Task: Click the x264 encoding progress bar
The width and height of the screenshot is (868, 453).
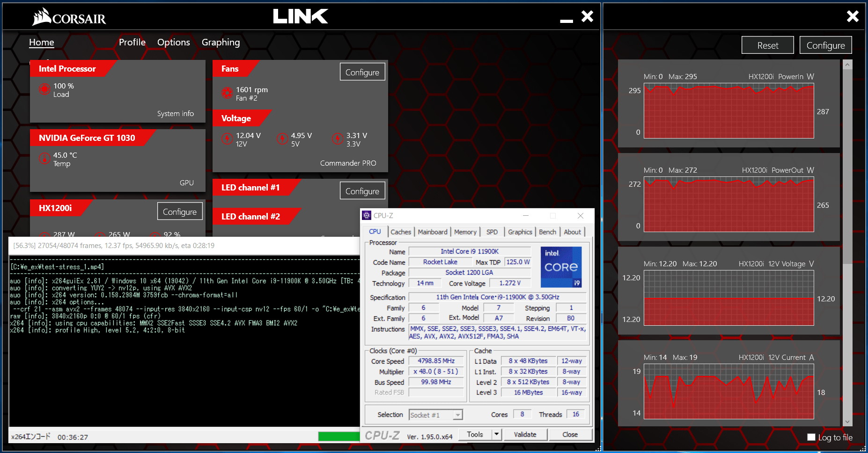Action: [x=339, y=436]
